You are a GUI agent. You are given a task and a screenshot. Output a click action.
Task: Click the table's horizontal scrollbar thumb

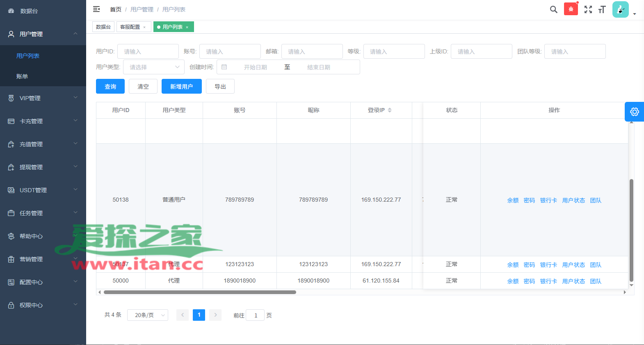200,292
